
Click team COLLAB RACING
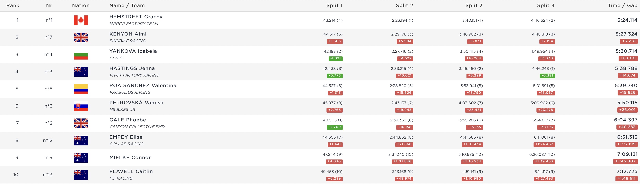click(126, 144)
